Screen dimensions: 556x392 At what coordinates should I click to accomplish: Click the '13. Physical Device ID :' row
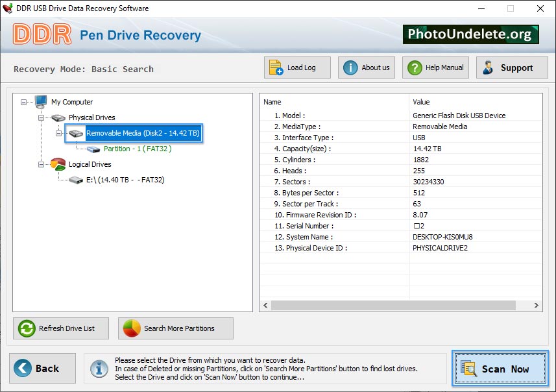401,248
